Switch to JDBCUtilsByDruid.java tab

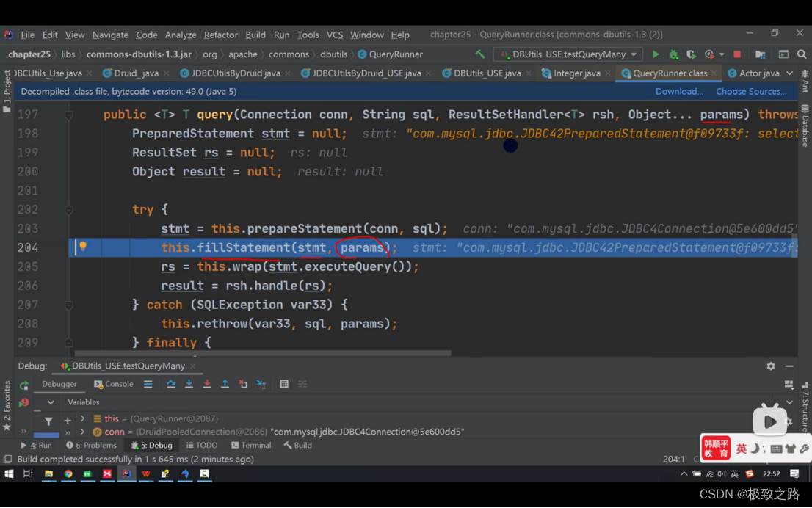236,73
